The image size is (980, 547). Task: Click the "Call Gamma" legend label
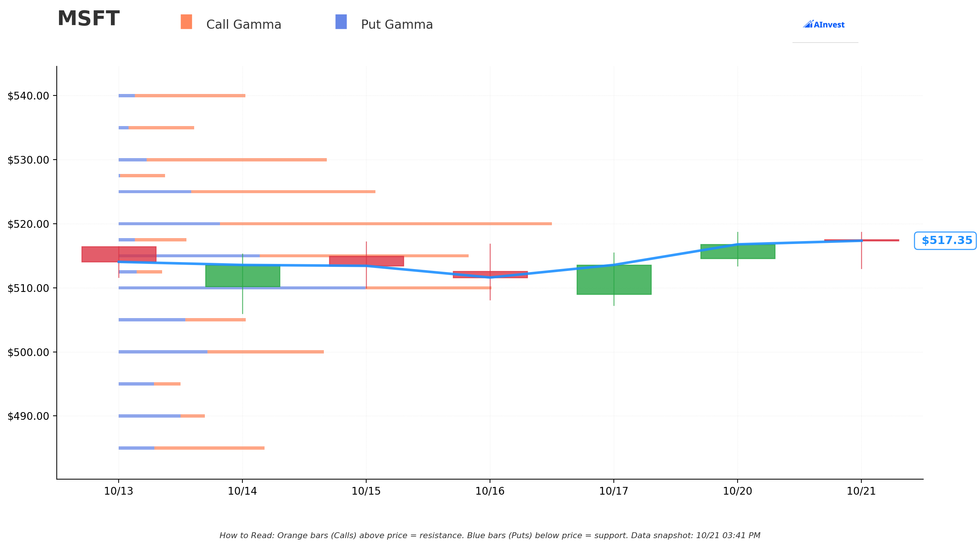tap(244, 25)
